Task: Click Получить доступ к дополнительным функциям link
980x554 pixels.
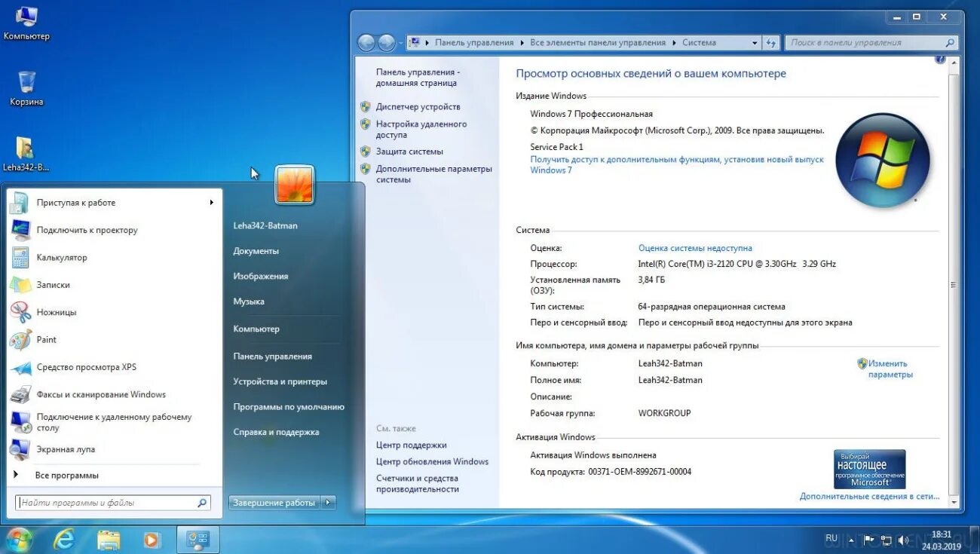Action: coord(677,165)
